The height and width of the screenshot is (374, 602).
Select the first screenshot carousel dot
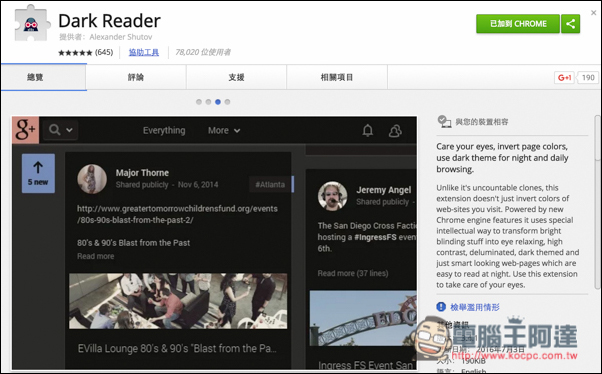198,102
